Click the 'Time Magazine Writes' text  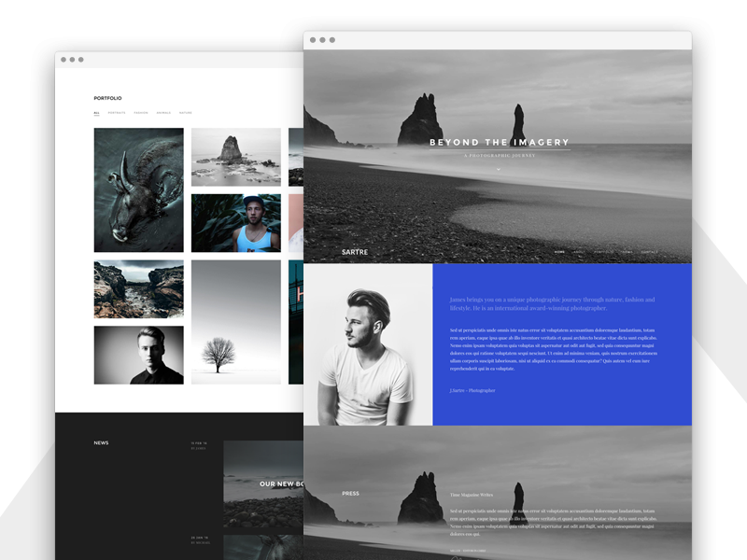click(x=472, y=495)
